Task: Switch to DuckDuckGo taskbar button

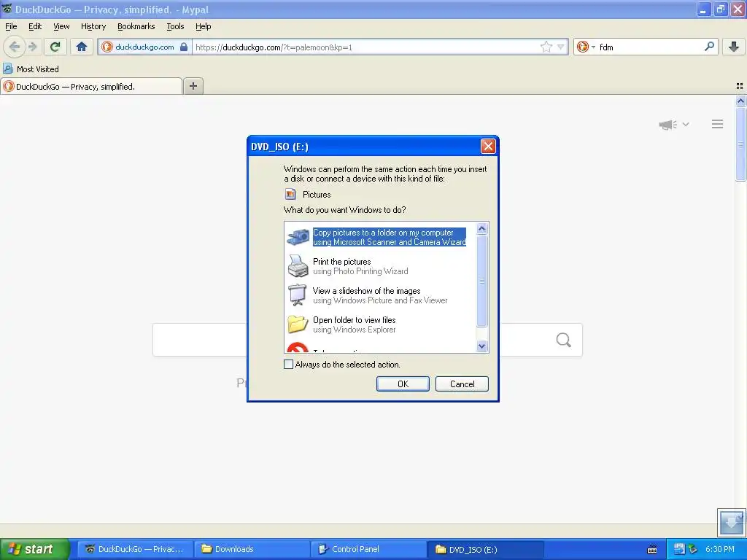Action: click(x=135, y=549)
